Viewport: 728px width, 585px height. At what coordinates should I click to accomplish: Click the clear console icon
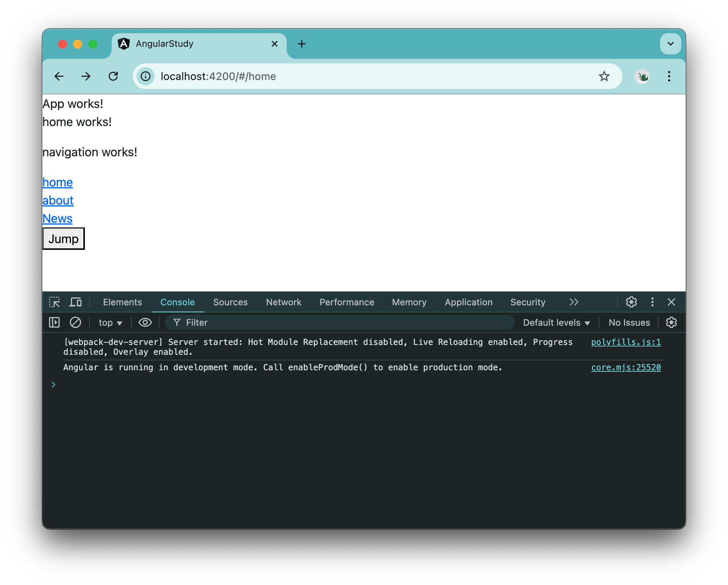click(75, 322)
